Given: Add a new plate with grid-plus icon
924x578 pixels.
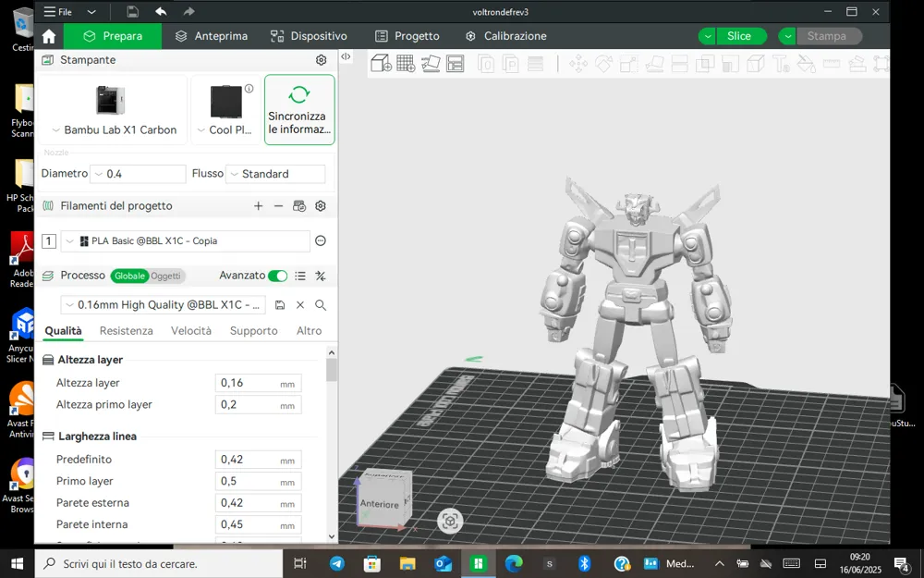Looking at the screenshot, I should click(406, 63).
